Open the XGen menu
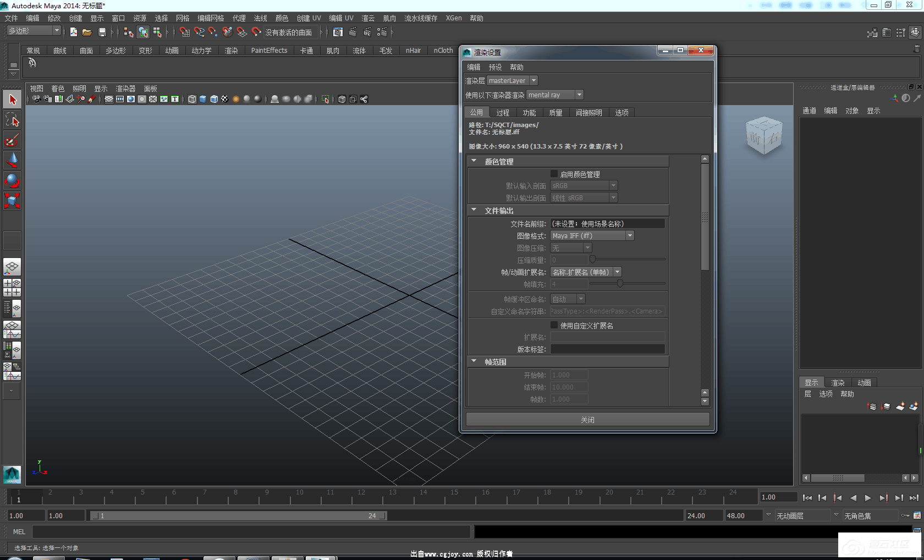This screenshot has width=924, height=560. click(453, 18)
